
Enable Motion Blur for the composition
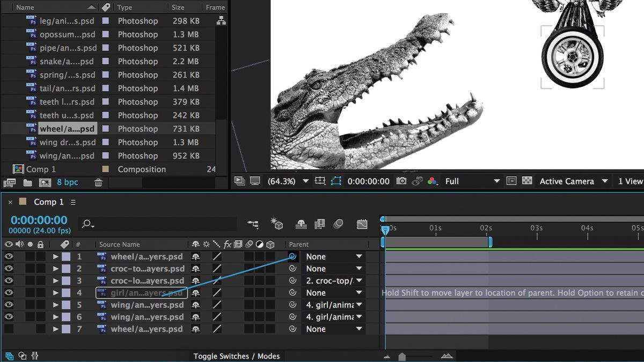pyautogui.click(x=339, y=224)
